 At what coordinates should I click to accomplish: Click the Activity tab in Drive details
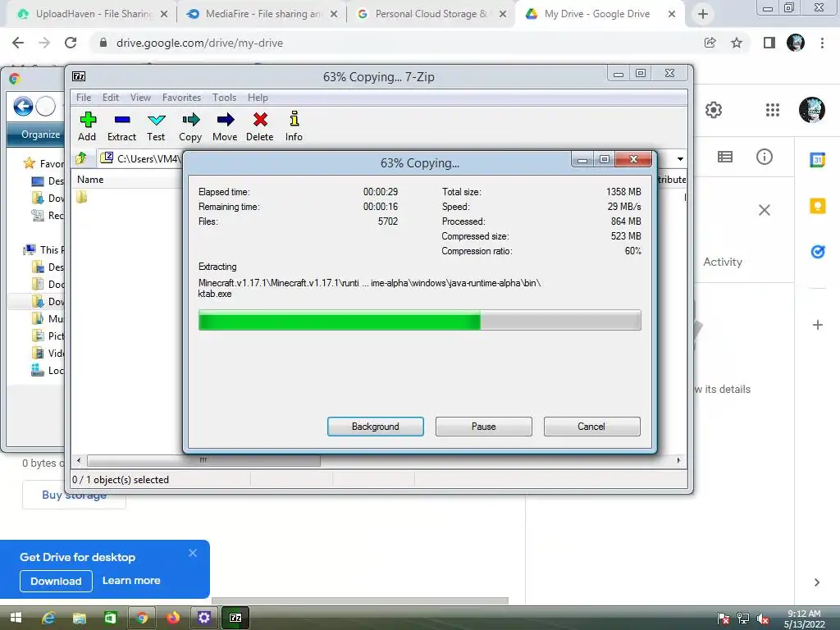click(723, 262)
